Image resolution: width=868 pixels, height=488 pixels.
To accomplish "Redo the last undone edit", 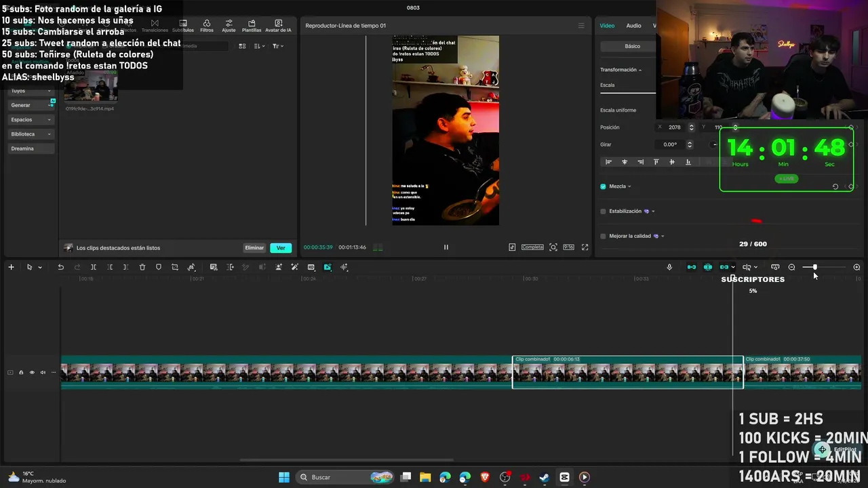I will 77,267.
